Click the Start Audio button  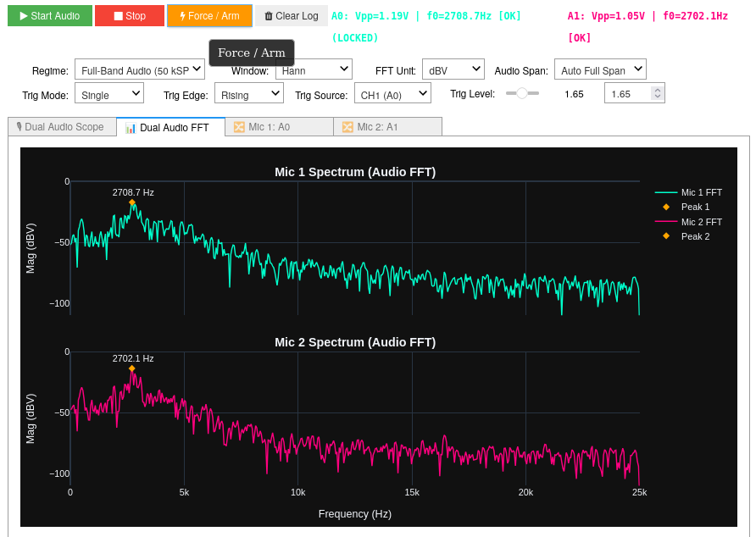tap(50, 16)
